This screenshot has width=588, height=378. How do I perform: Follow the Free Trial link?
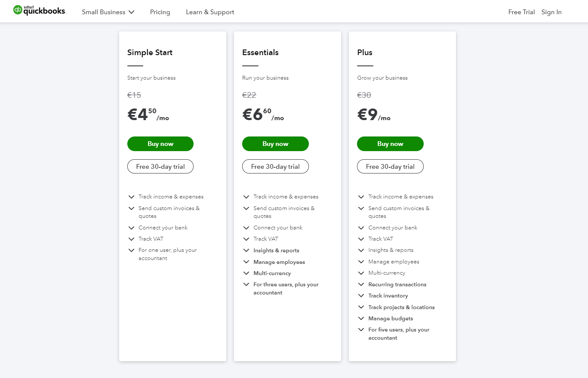click(521, 12)
